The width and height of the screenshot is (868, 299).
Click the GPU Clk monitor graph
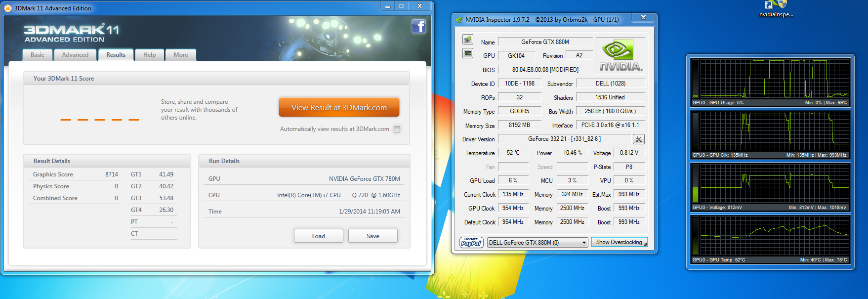point(771,134)
